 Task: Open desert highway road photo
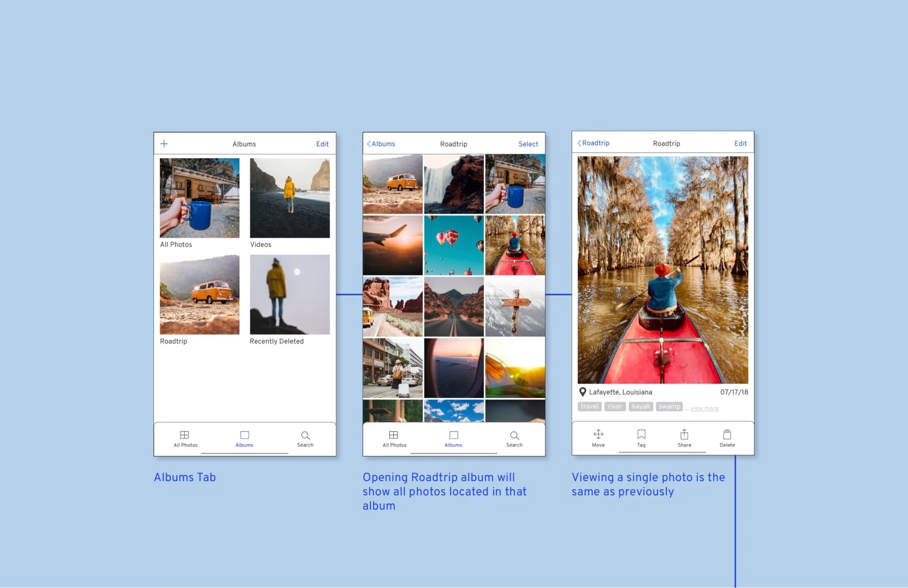[x=454, y=306]
